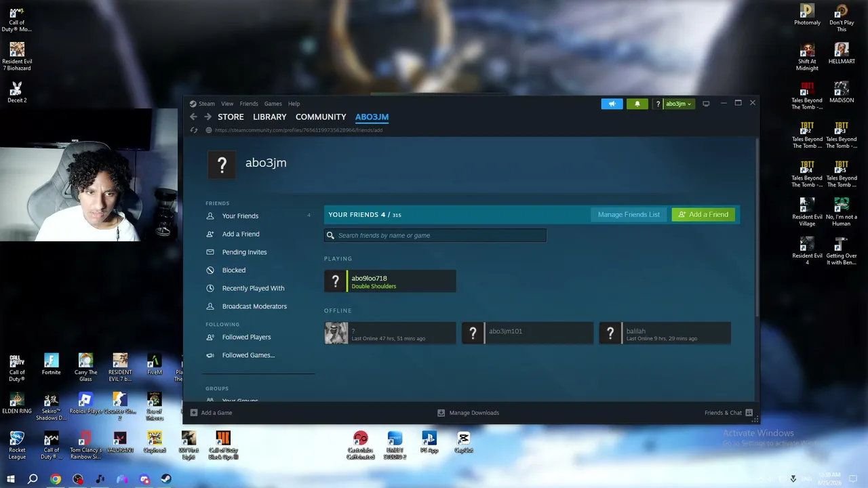
Task: Select the Roblox Player desktop shortcut
Action: coord(85,403)
